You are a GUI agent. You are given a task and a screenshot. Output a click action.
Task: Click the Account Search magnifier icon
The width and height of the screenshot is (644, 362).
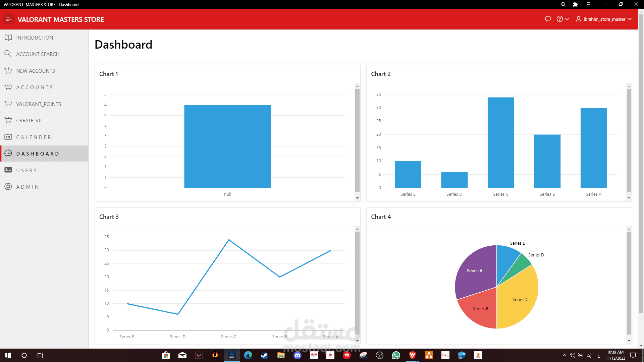click(x=8, y=54)
